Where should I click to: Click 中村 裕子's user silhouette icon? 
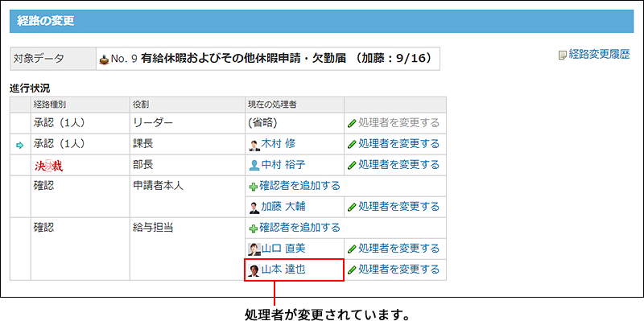(254, 166)
